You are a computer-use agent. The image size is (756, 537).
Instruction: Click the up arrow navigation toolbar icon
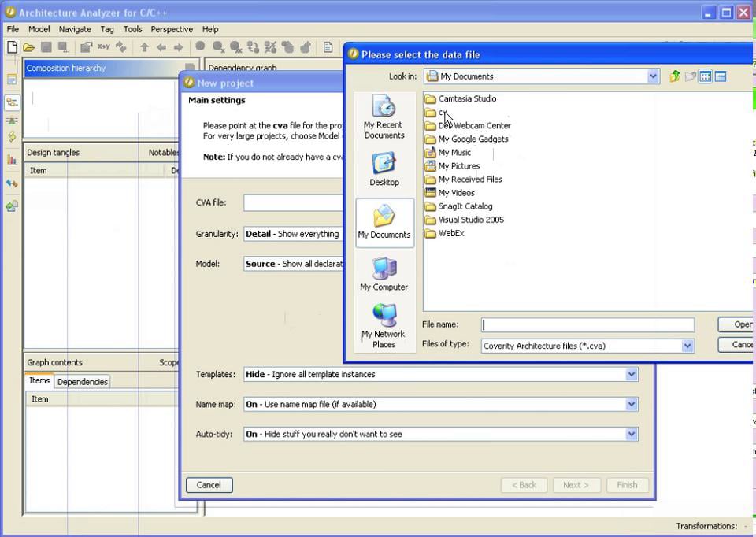[x=144, y=47]
